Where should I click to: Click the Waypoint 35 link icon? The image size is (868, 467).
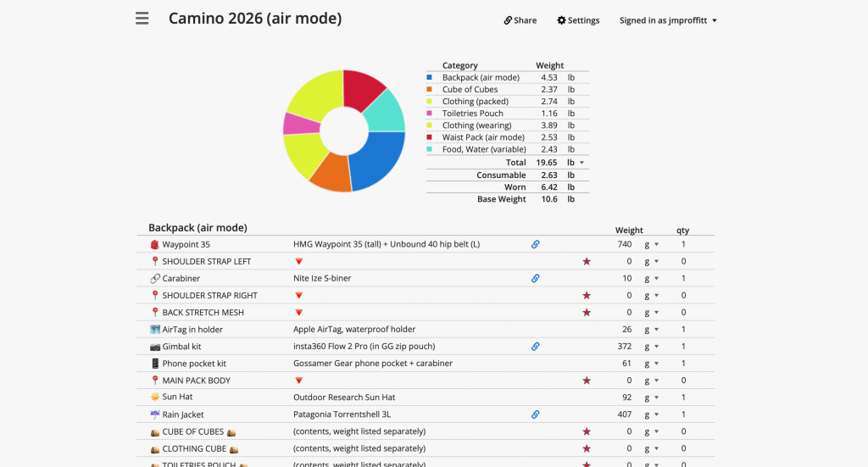tap(536, 244)
